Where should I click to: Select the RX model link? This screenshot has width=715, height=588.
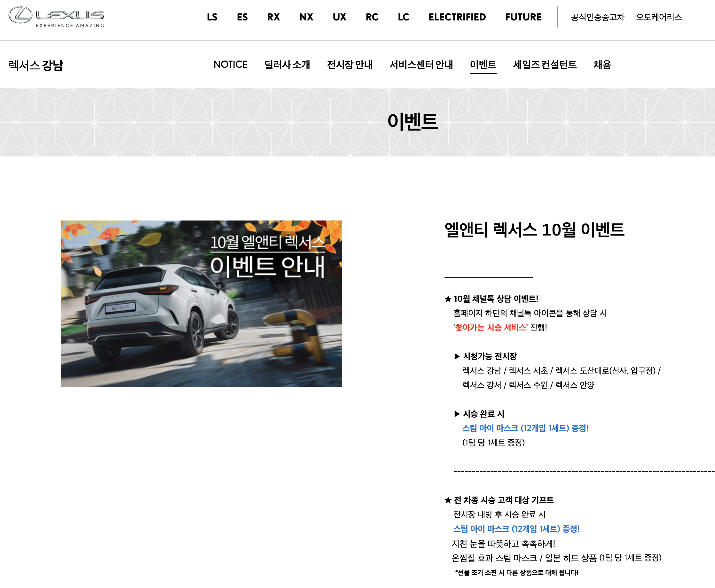[x=273, y=17]
